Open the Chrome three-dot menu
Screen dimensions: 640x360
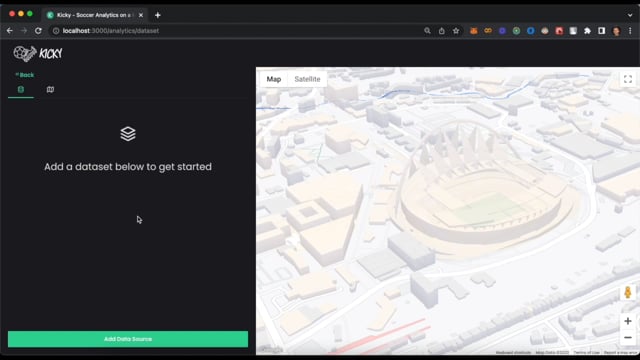tap(630, 31)
